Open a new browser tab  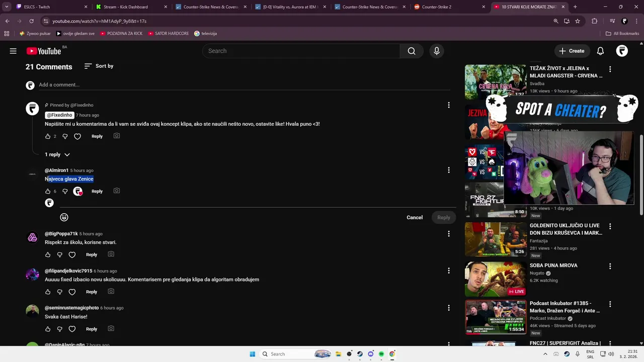[575, 7]
